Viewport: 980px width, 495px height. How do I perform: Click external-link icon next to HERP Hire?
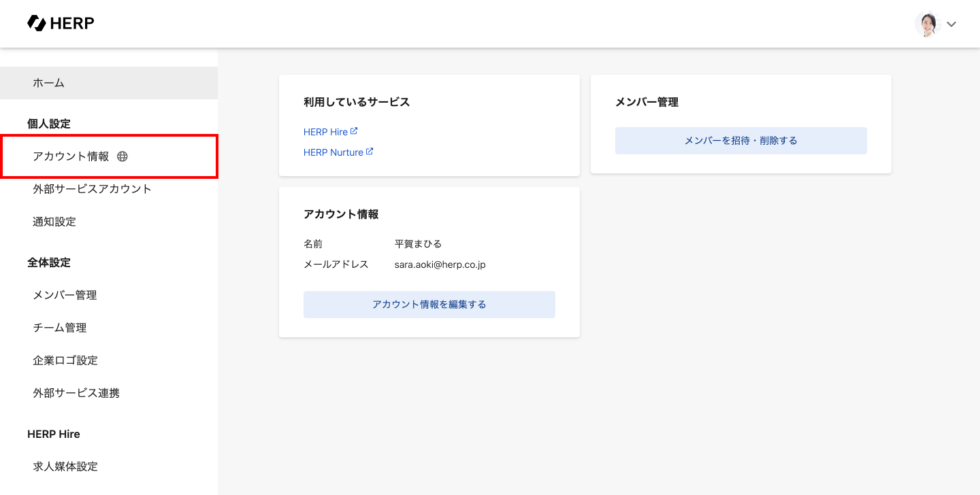354,131
